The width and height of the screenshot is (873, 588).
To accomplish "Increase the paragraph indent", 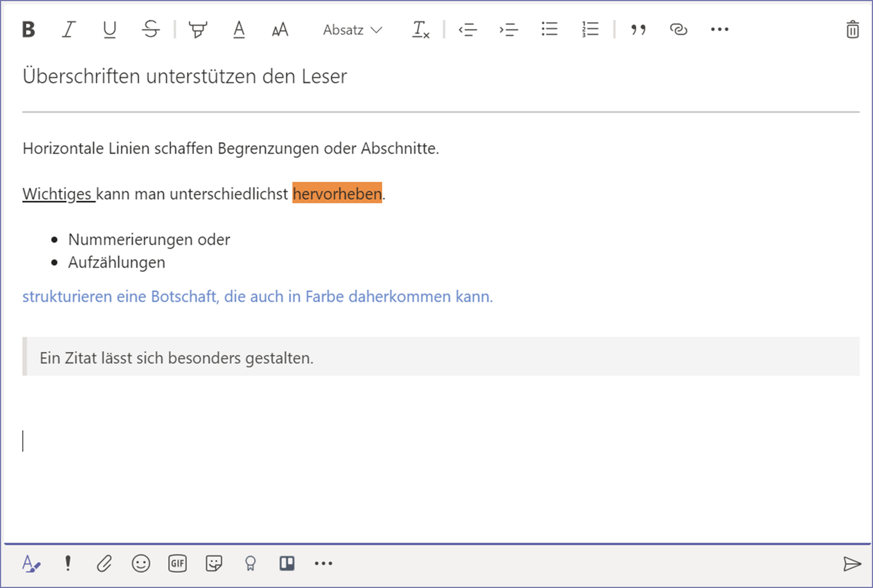I will pos(509,30).
